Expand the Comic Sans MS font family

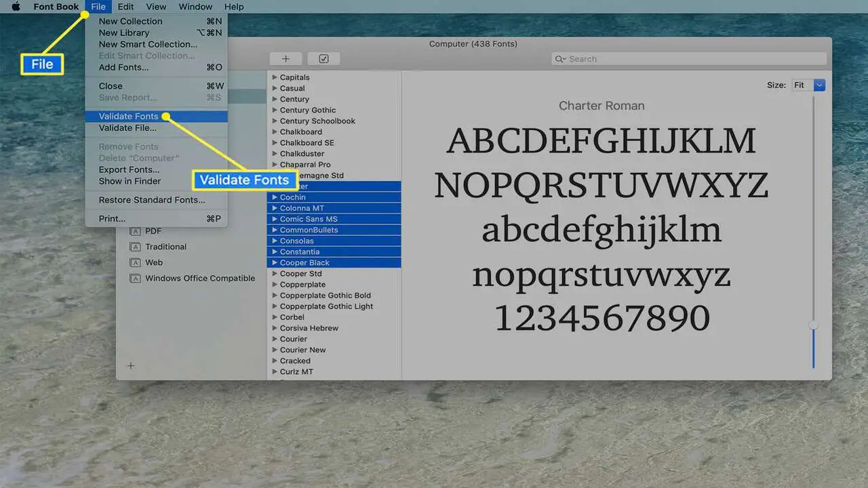[275, 219]
